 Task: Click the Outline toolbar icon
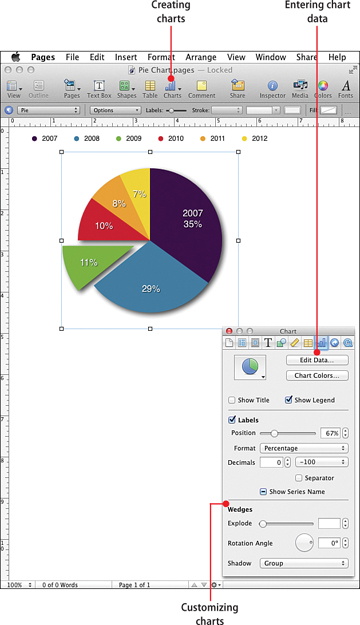tap(38, 89)
